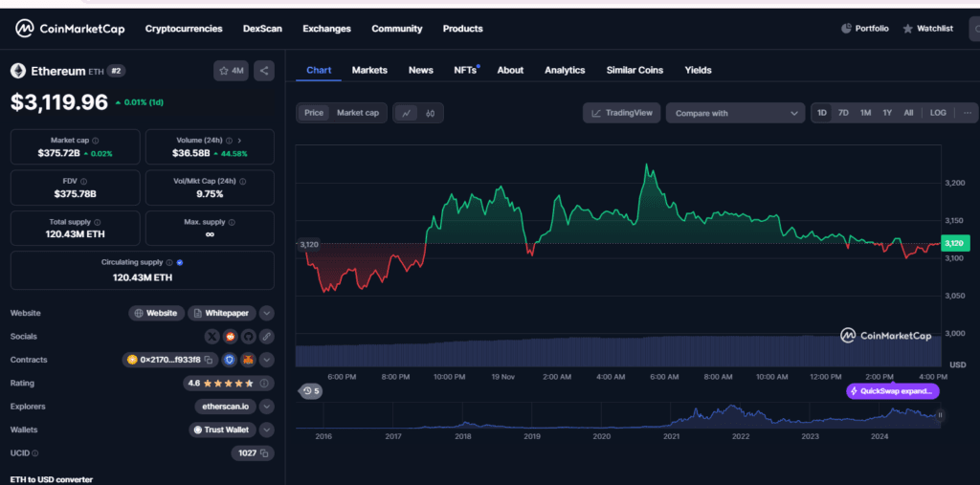This screenshot has height=485, width=980.
Task: Click the blue shield icon in Contracts
Action: [230, 360]
